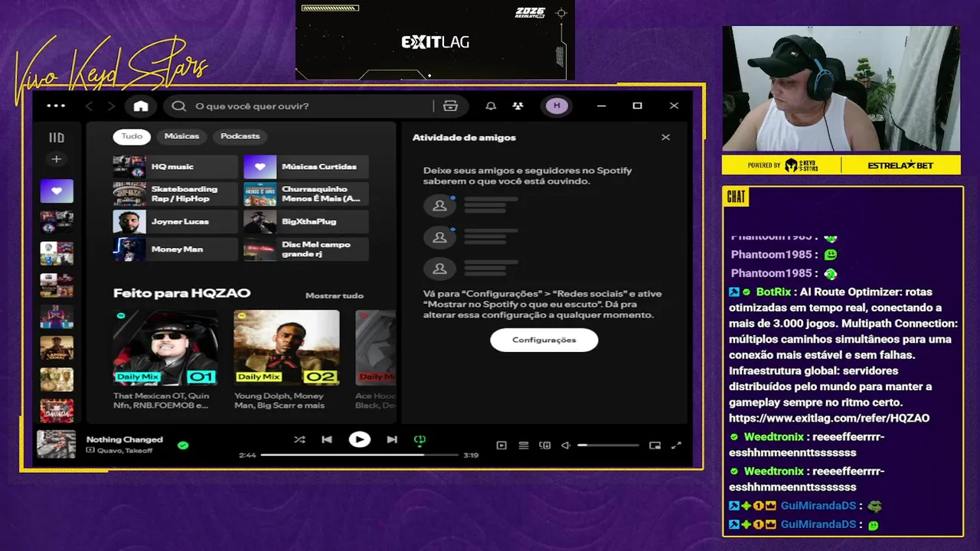Skip to the next track
980x551 pixels.
pos(392,440)
